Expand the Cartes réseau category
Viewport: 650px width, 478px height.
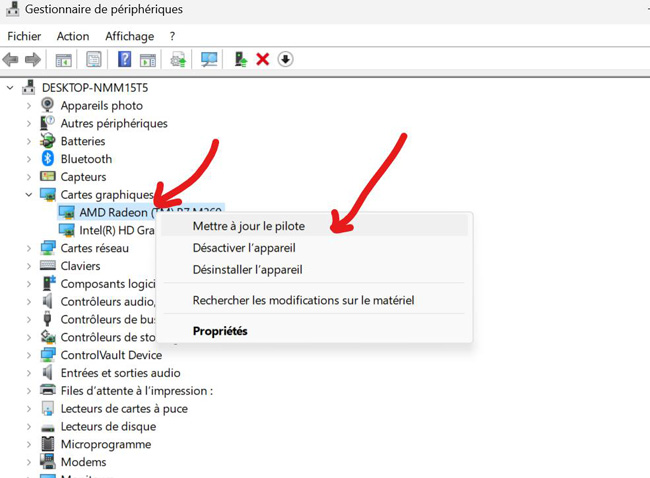coord(29,249)
